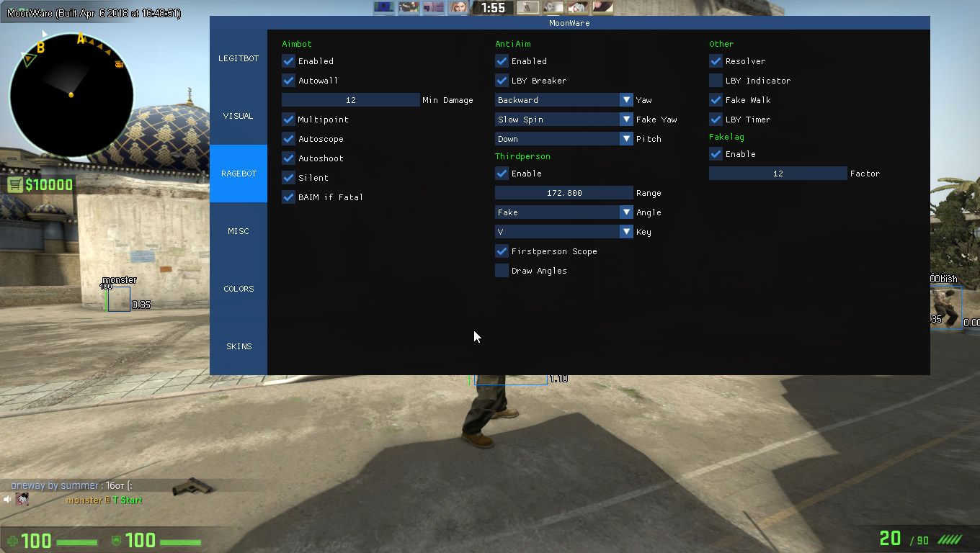980x553 pixels.
Task: Click the round timer showing 1:55
Action: pyautogui.click(x=493, y=8)
